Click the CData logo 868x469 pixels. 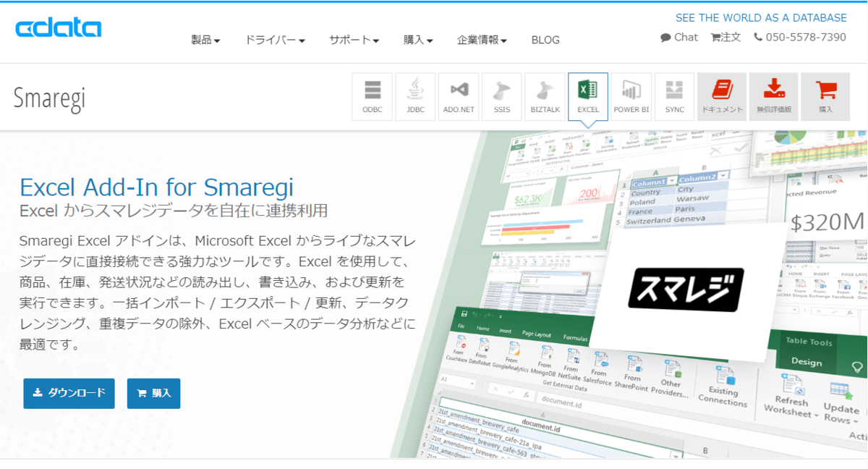pos(59,28)
